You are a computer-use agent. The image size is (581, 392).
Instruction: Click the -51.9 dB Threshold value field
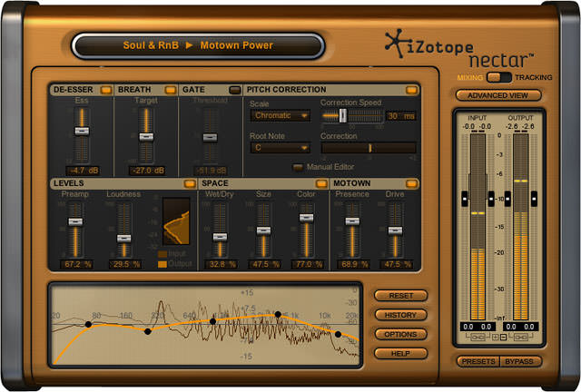tap(211, 171)
